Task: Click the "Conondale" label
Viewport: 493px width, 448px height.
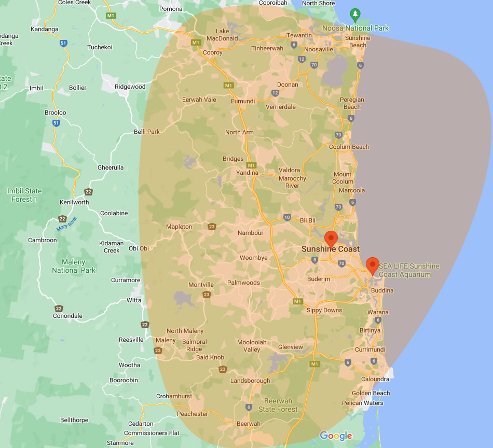Action: click(67, 316)
